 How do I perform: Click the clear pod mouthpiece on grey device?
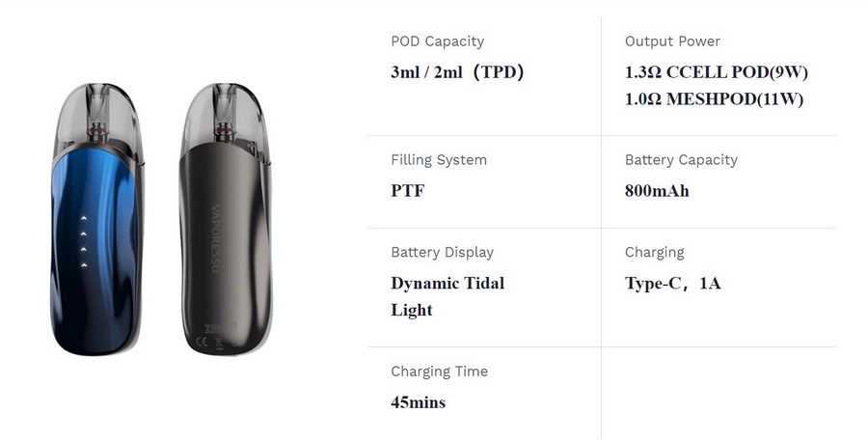coord(226,118)
